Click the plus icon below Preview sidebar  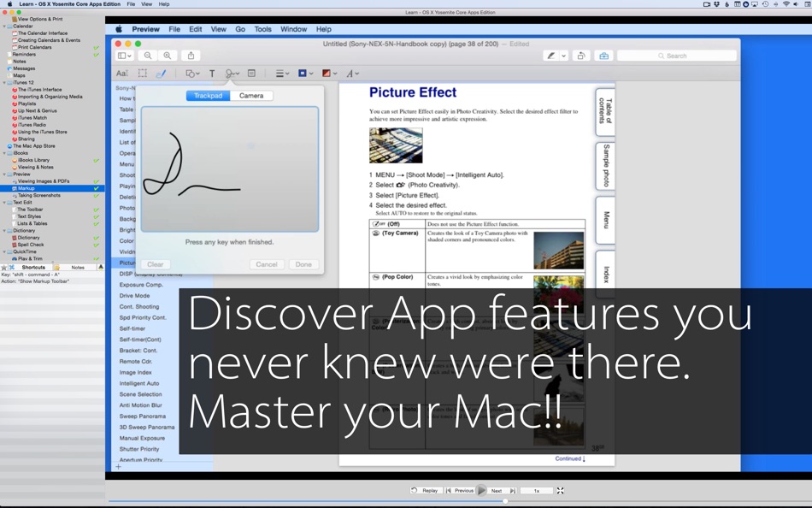119,467
